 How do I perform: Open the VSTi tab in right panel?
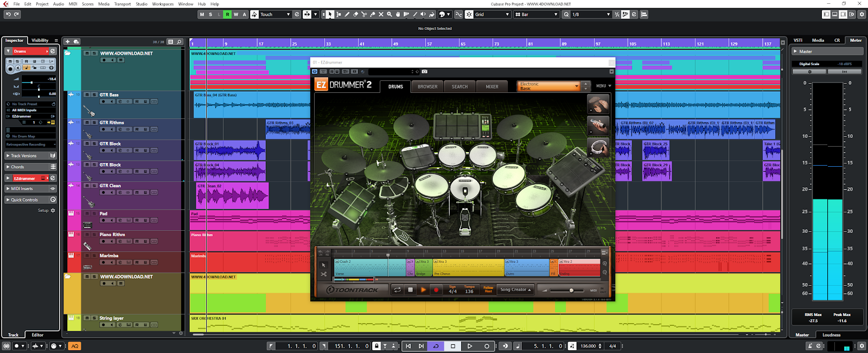(x=798, y=40)
